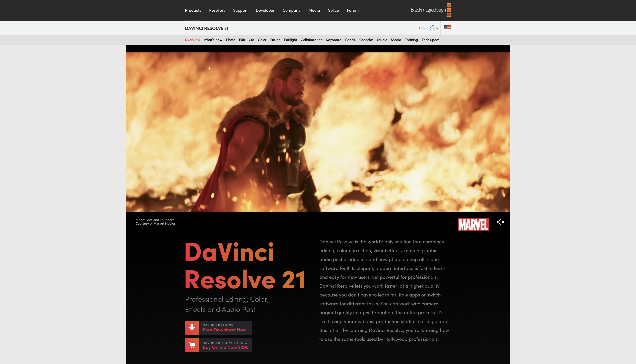Go to the Training tab
Viewport: 636px width, 364px height.
(x=411, y=40)
